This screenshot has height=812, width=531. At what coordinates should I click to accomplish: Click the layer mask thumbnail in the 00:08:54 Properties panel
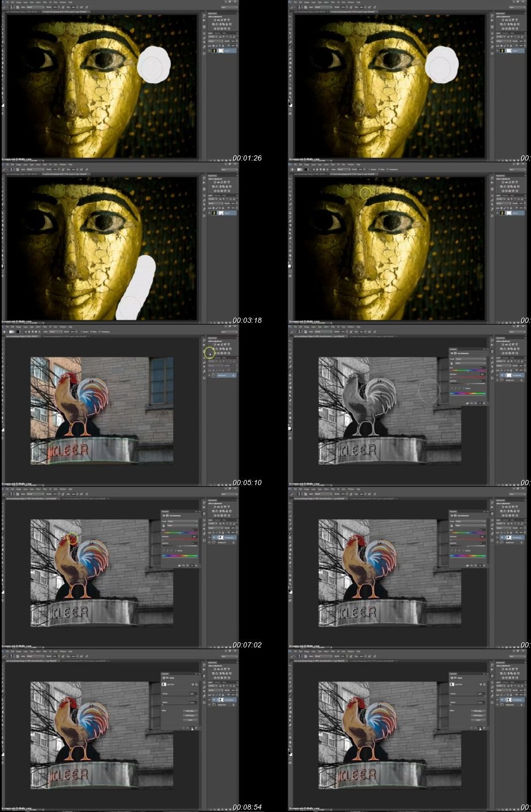point(164,684)
